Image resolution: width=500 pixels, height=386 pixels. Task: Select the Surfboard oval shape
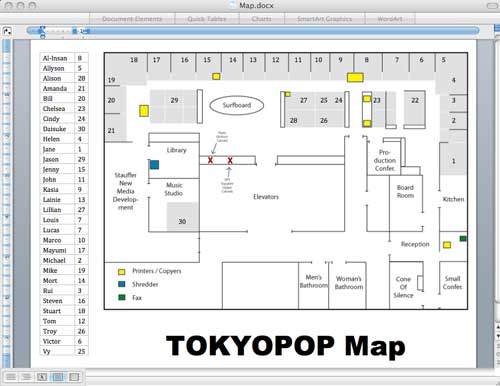click(237, 105)
